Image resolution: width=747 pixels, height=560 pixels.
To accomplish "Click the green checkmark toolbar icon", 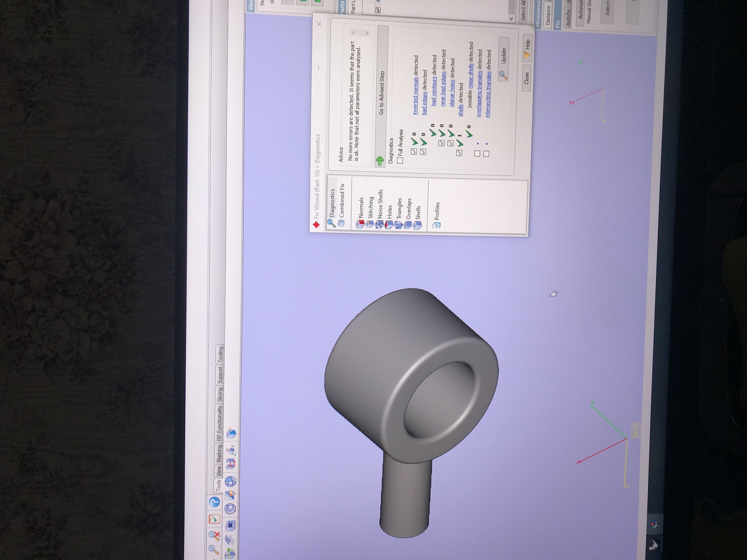I will [x=214, y=519].
